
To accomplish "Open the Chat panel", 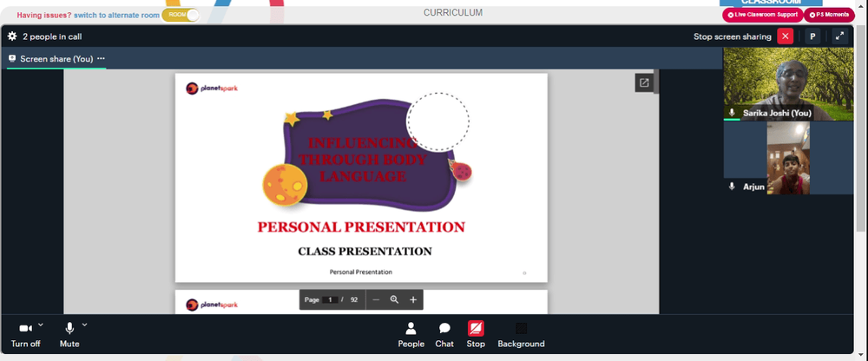I will [444, 335].
